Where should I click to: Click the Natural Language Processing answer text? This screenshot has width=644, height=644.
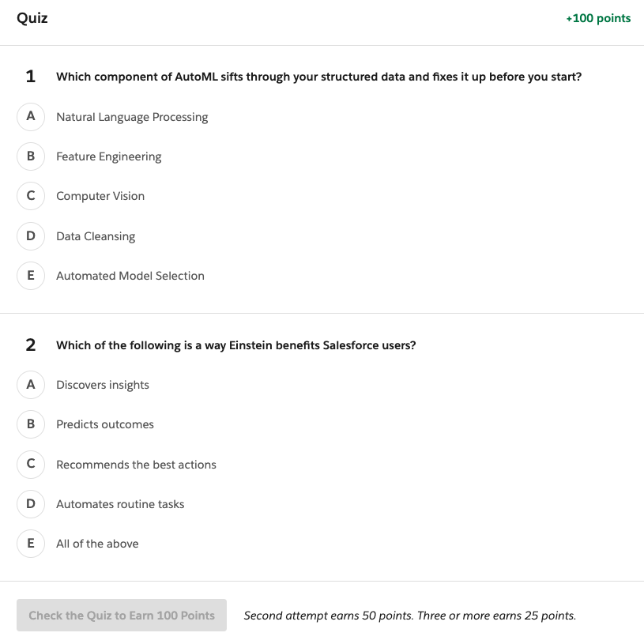pos(132,117)
